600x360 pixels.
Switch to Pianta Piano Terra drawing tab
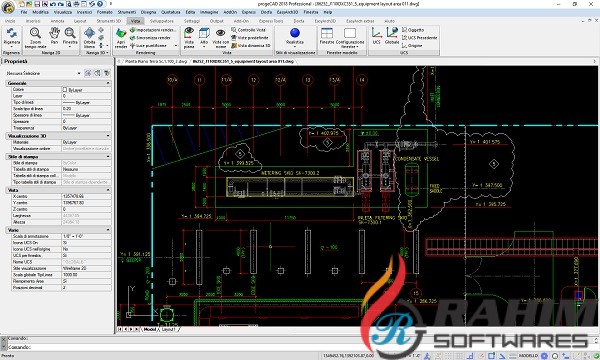tap(156, 61)
